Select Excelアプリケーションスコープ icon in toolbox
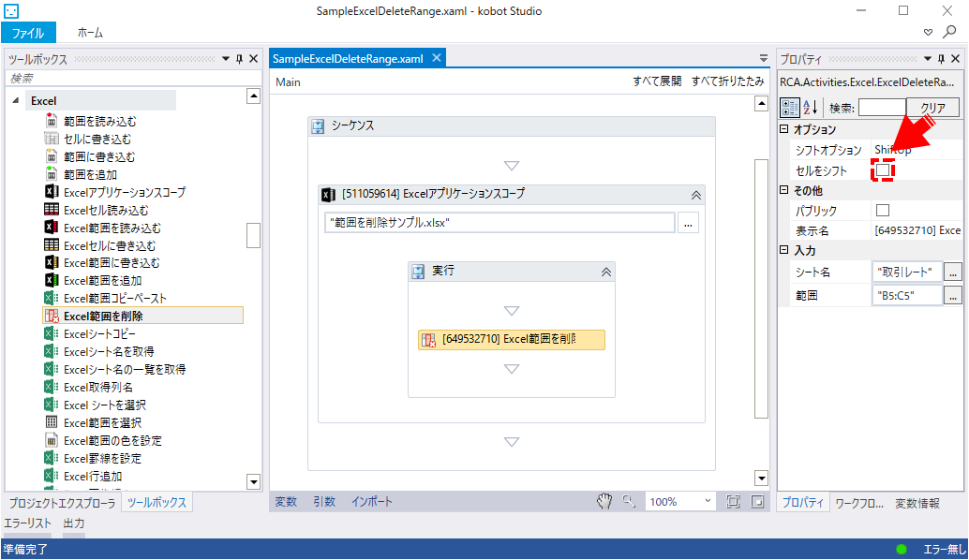Viewport: 969px width, 560px height. coord(52,191)
